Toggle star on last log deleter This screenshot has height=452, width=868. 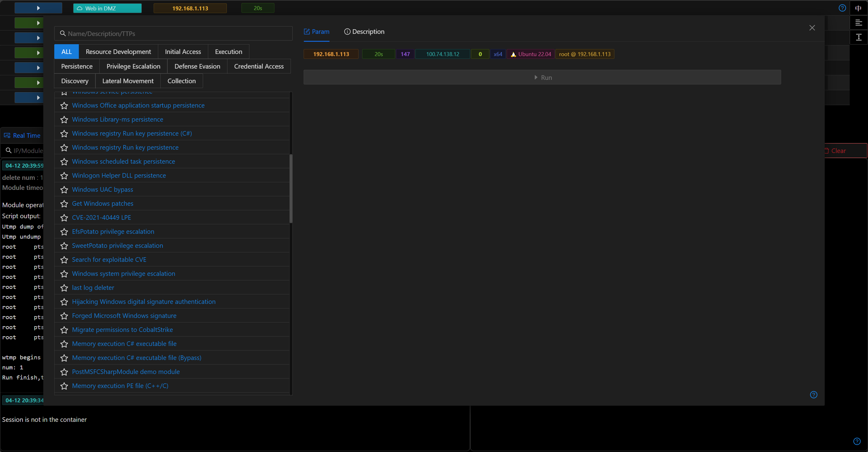coord(64,288)
